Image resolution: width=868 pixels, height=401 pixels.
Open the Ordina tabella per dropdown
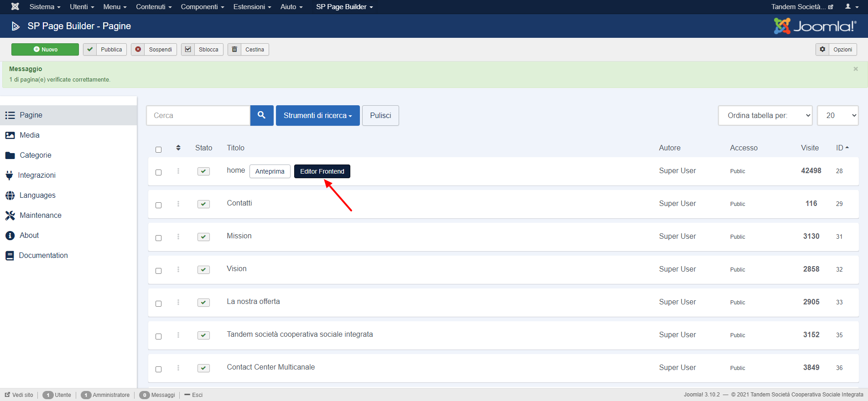[x=765, y=116]
